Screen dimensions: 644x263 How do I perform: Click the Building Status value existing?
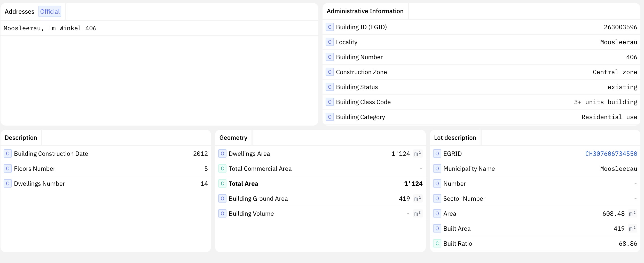[x=622, y=87]
